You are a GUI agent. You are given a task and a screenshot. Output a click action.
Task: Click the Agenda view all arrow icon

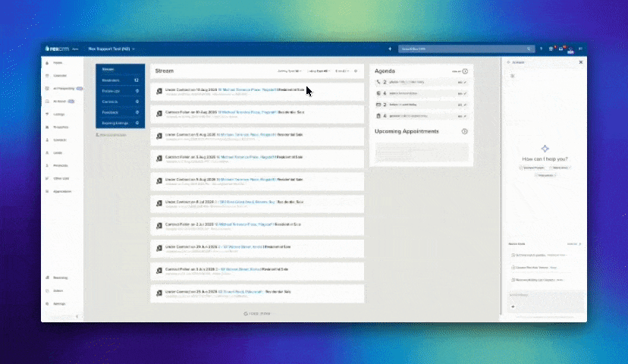pyautogui.click(x=465, y=71)
